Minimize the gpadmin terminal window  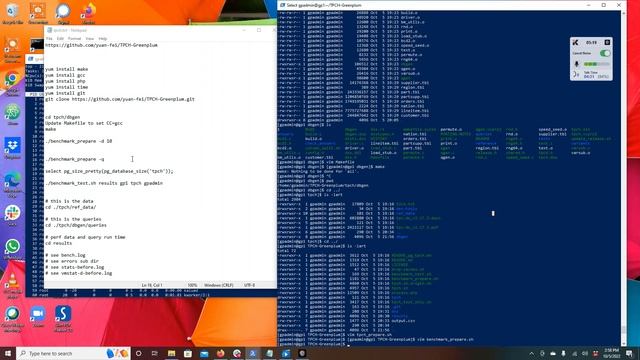pyautogui.click(x=589, y=5)
